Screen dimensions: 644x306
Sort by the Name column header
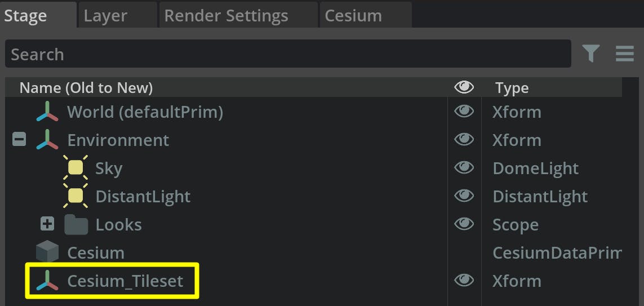(86, 88)
